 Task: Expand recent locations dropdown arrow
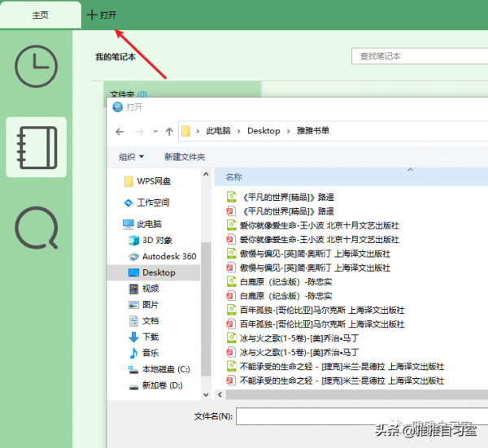(155, 131)
